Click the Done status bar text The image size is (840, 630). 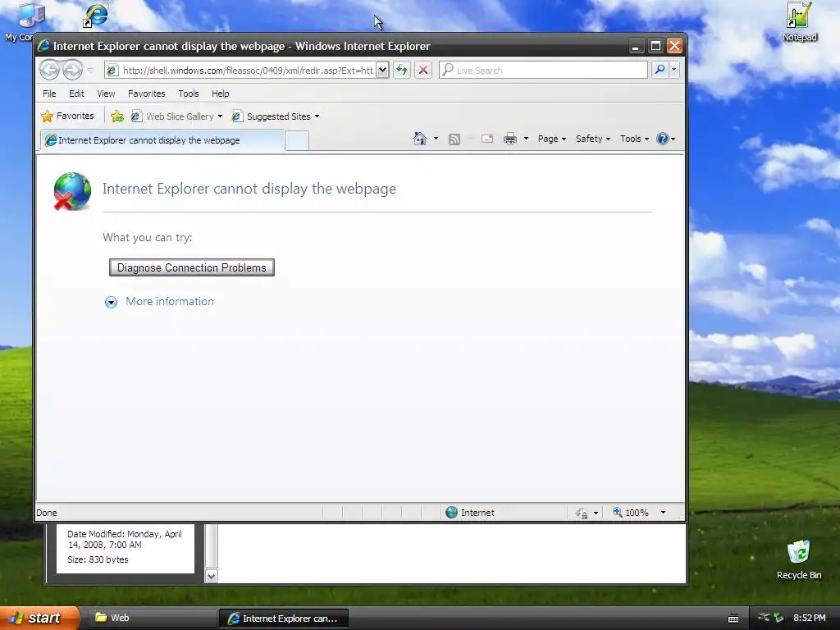click(x=47, y=513)
